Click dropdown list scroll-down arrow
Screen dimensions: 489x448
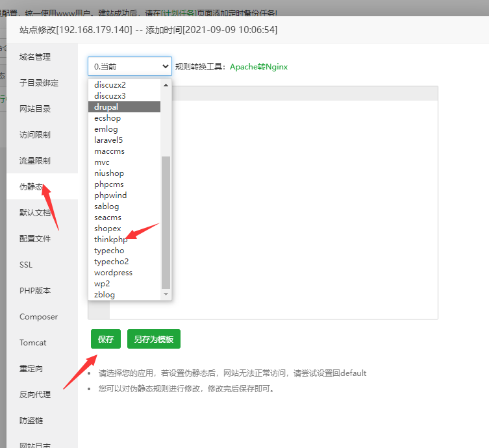pyautogui.click(x=166, y=294)
